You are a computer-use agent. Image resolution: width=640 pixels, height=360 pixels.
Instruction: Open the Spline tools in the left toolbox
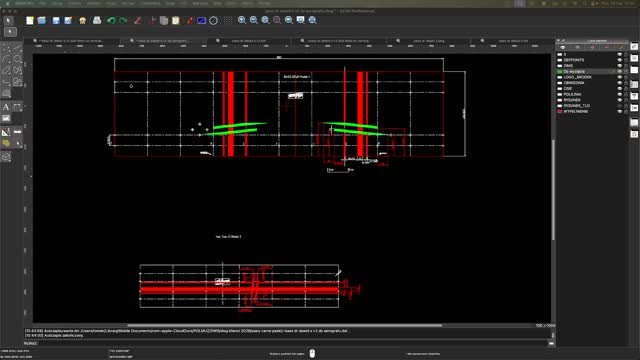point(17,71)
